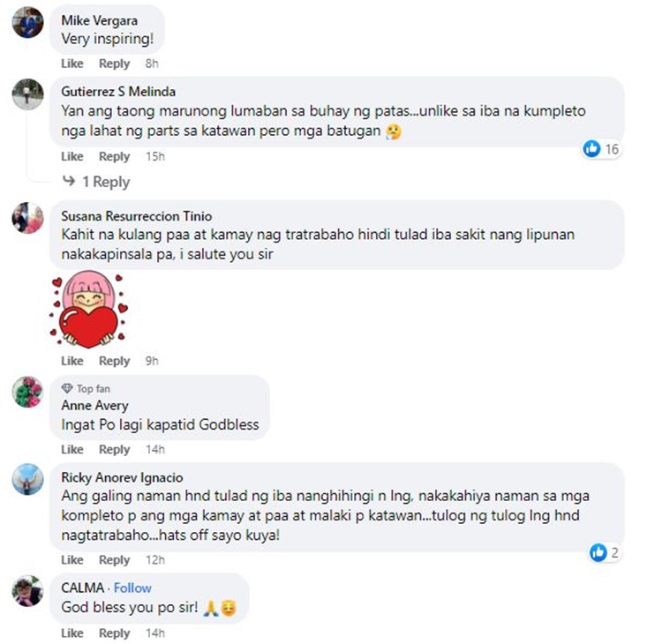Click Gutierrez S Melinda's avatar
Screen dimensions: 662x644
coord(27,94)
